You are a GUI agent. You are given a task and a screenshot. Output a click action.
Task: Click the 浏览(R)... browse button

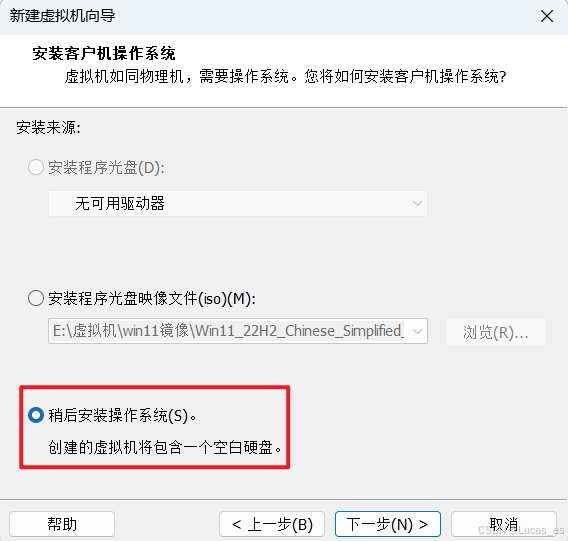[x=496, y=332]
